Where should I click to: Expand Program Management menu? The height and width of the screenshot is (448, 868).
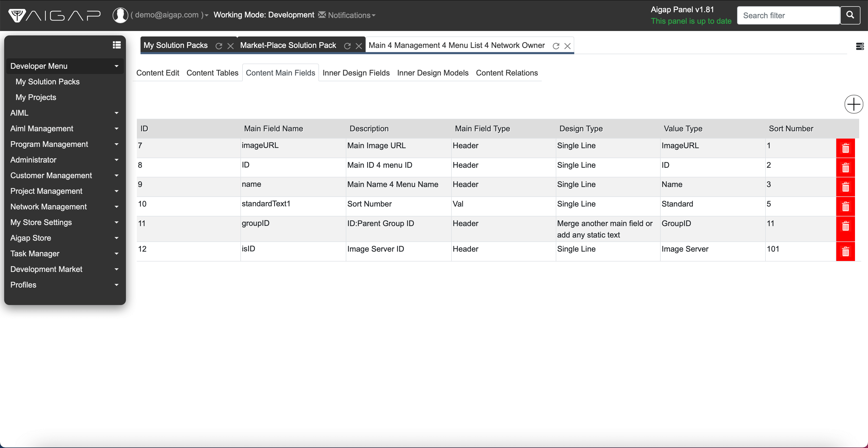point(65,144)
